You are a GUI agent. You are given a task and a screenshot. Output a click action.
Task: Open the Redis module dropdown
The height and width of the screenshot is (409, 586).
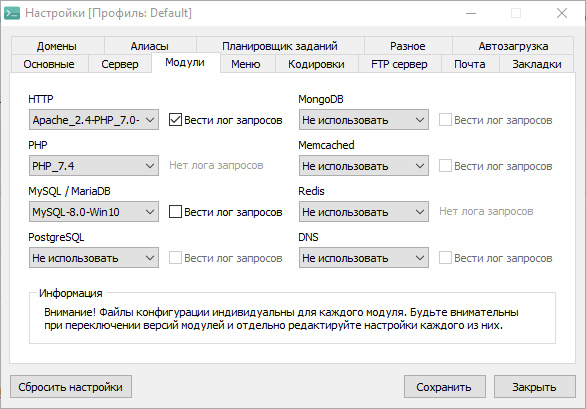[364, 212]
